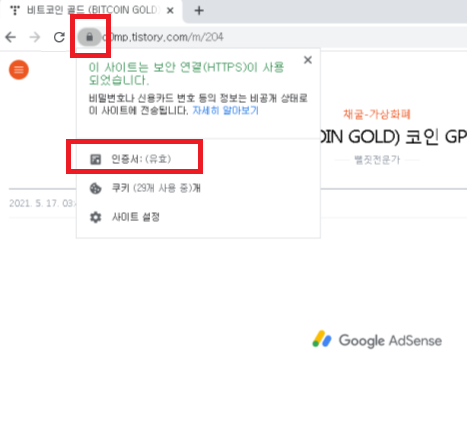The image size is (467, 430).
Task: Open the 자세히 알아보기 link
Action: [226, 110]
